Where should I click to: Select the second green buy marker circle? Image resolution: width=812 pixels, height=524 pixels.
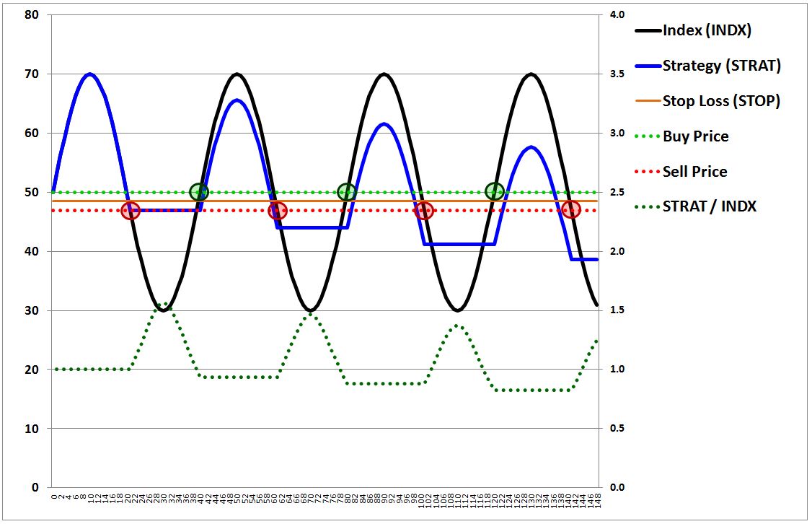347,192
